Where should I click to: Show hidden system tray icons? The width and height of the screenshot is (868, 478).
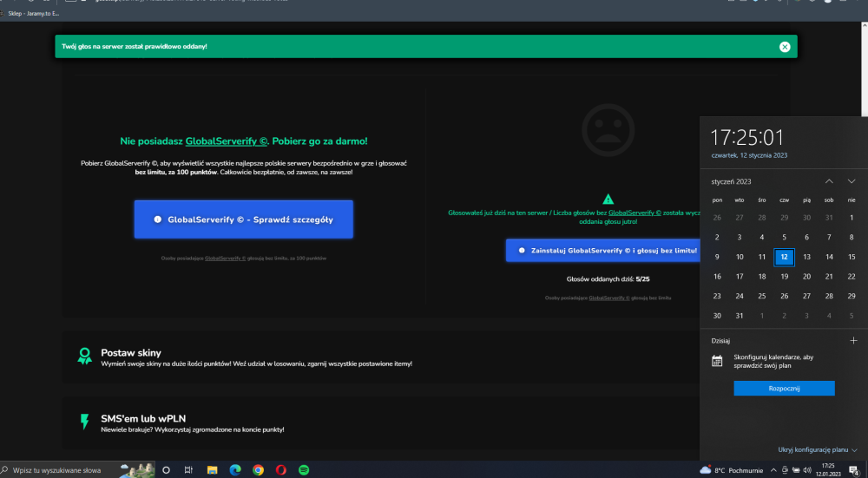coord(773,470)
